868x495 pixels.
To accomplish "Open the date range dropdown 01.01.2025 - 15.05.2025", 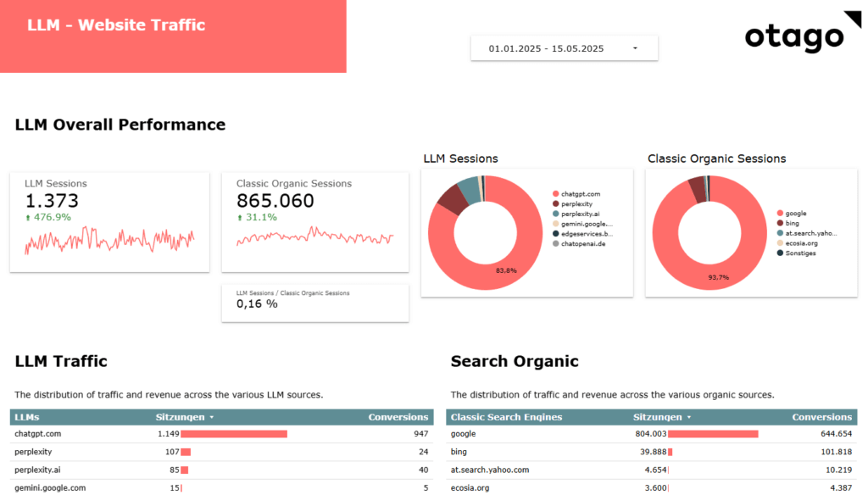I will pyautogui.click(x=564, y=48).
